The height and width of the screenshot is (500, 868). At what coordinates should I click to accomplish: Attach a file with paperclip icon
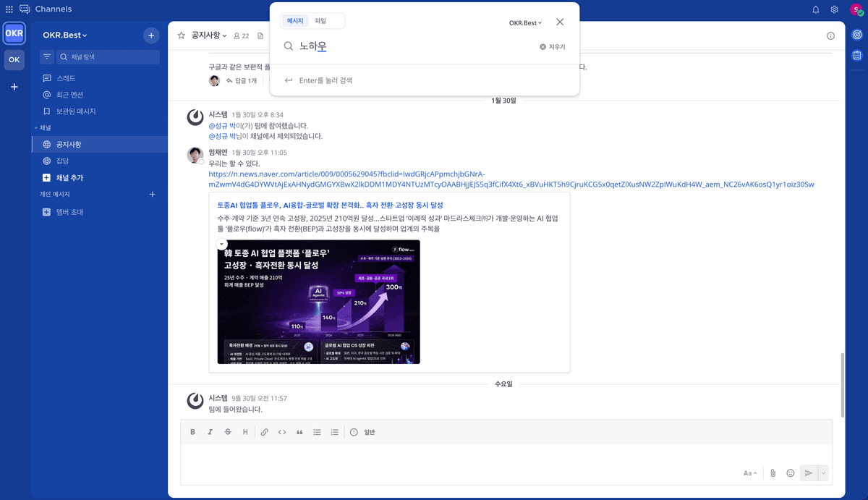tap(773, 473)
